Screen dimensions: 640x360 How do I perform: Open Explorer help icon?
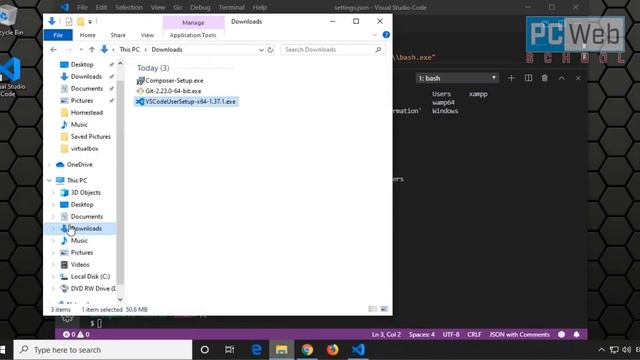[x=386, y=35]
